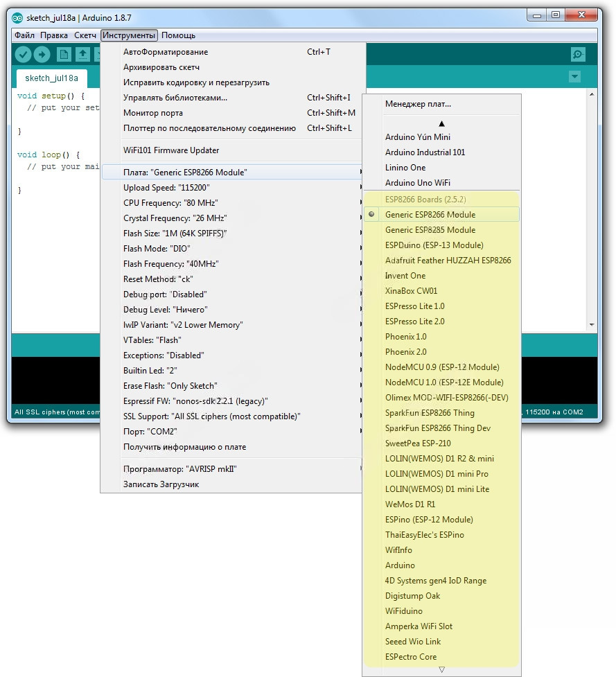Viewport: 616px width, 677px height.
Task: Open Монитор порта menu entry
Action: click(153, 113)
